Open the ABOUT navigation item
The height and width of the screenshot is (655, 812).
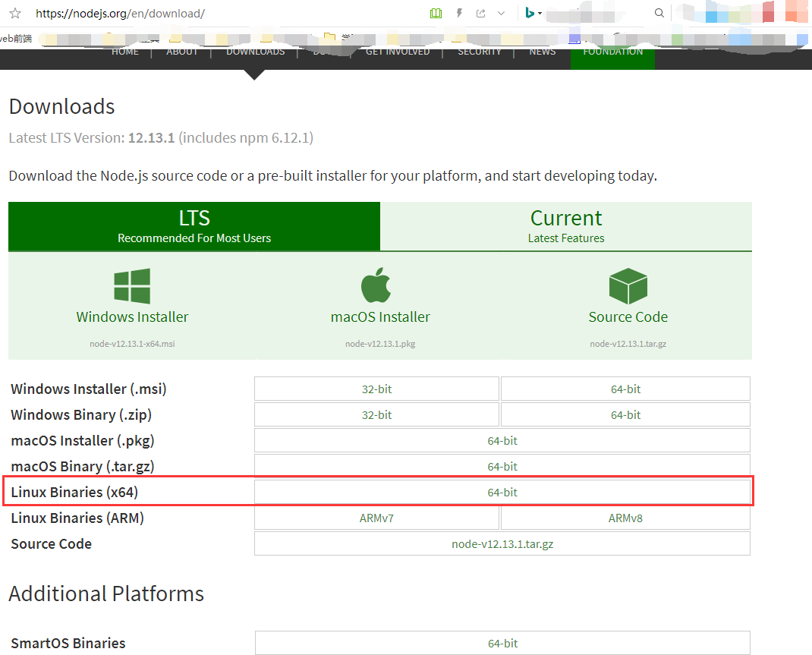(182, 52)
